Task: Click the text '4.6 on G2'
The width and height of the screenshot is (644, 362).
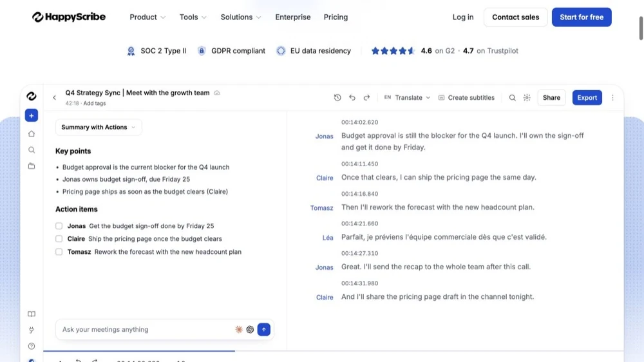Action: (x=437, y=51)
